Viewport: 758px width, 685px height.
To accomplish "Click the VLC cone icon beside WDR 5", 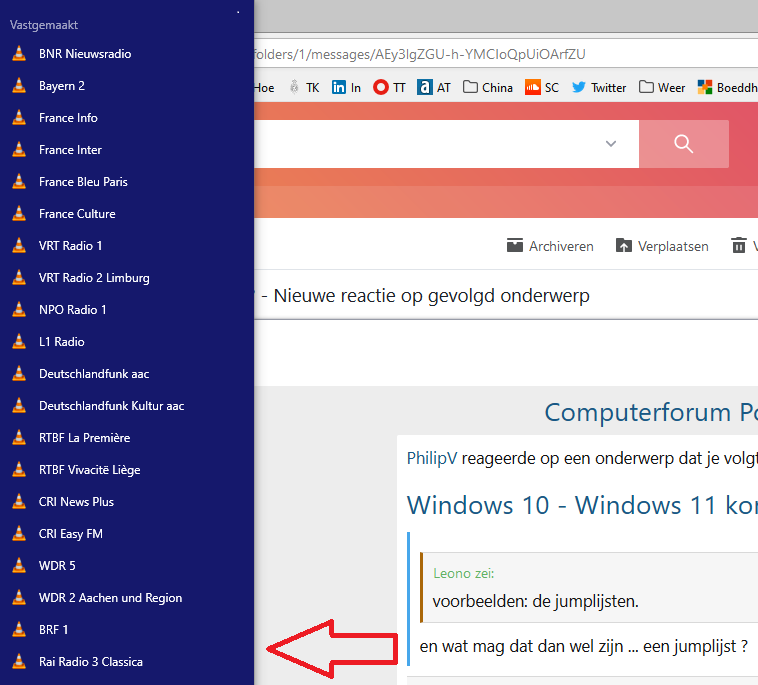I will [18, 566].
